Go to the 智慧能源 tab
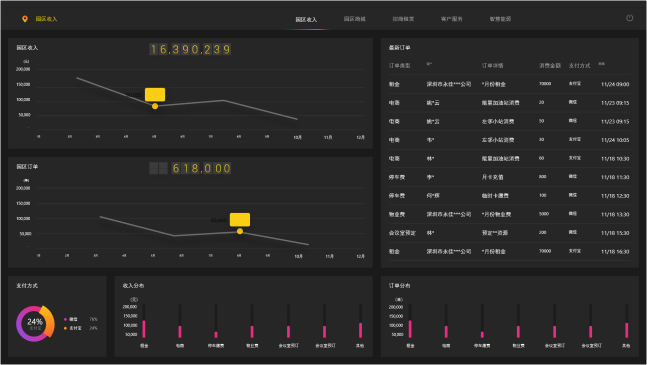This screenshot has width=647, height=365. 500,19
